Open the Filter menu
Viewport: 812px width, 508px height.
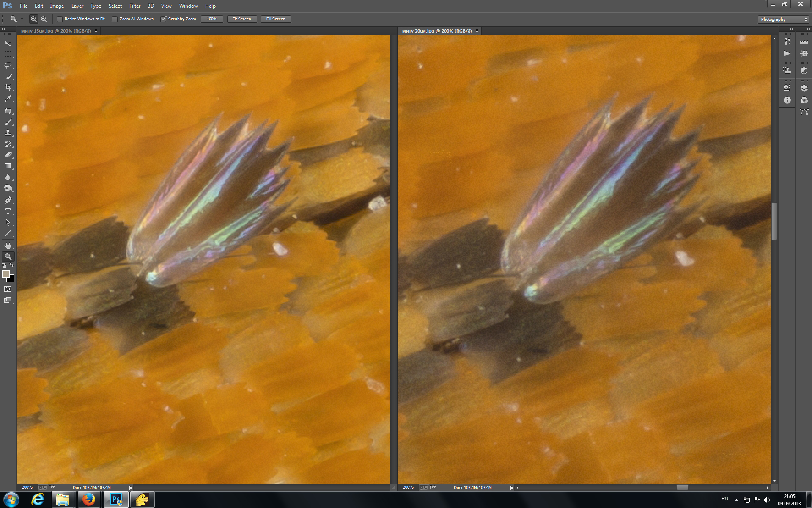(x=134, y=6)
